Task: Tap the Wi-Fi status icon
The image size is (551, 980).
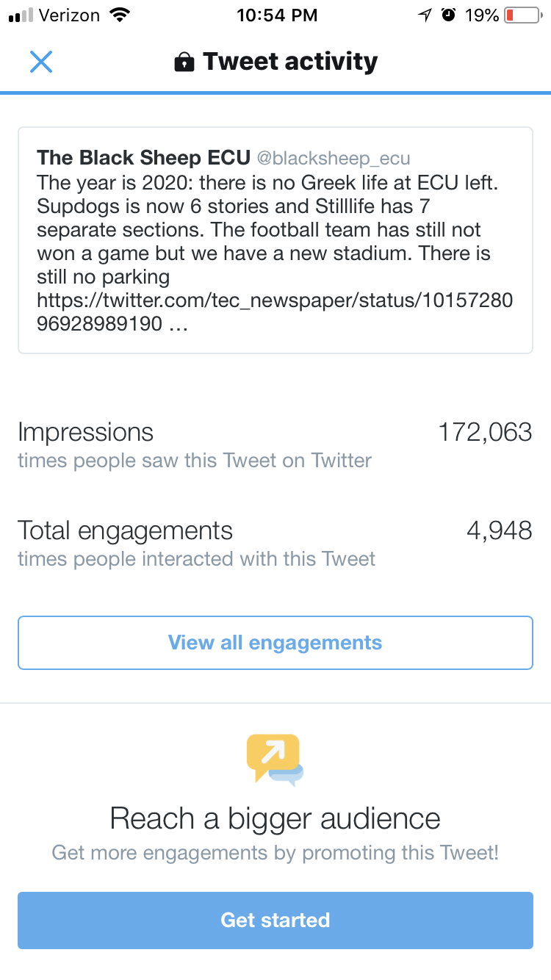Action: [118, 15]
